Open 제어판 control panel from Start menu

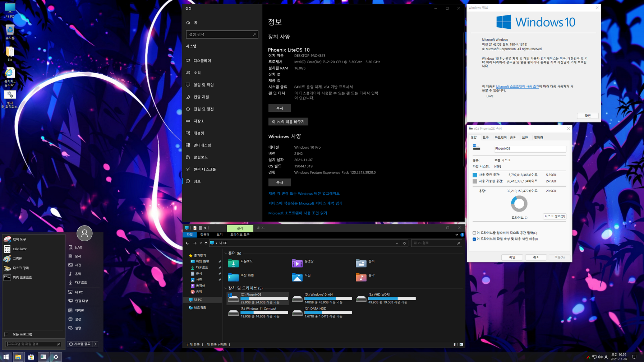[x=84, y=310]
